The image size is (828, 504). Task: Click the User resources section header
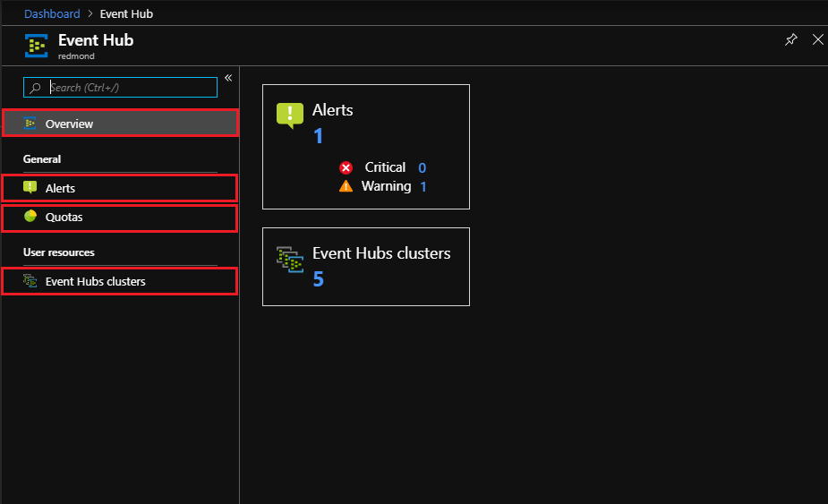tap(58, 252)
